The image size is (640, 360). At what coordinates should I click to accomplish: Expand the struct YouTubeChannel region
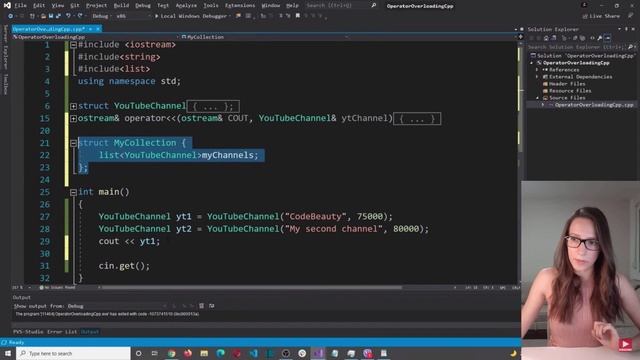coord(73,106)
